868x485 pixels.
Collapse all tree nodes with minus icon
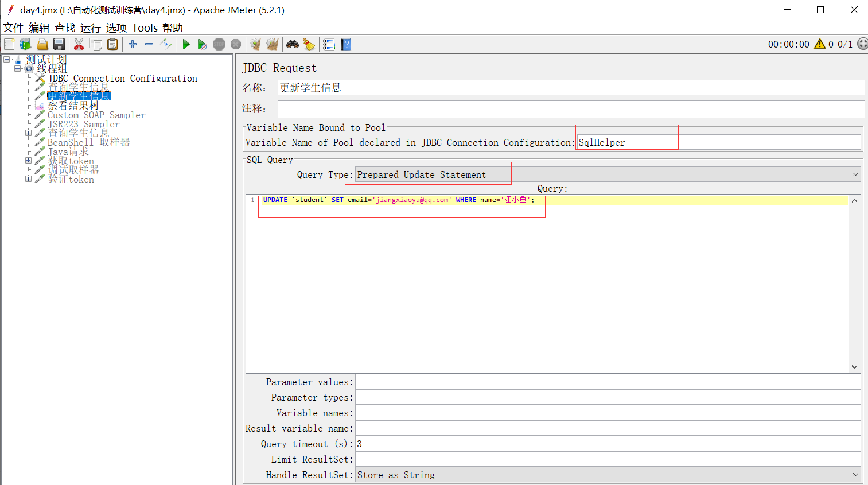point(149,44)
